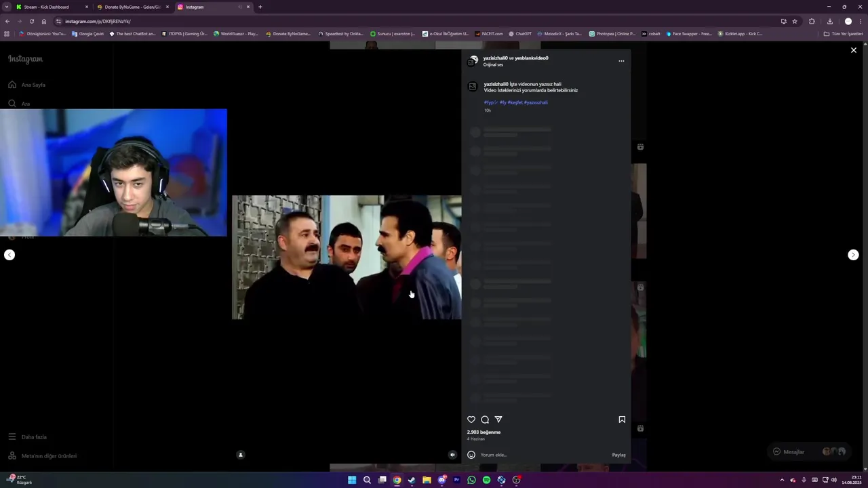Open Adobe Premiere Pro from taskbar
The height and width of the screenshot is (488, 868).
(456, 480)
